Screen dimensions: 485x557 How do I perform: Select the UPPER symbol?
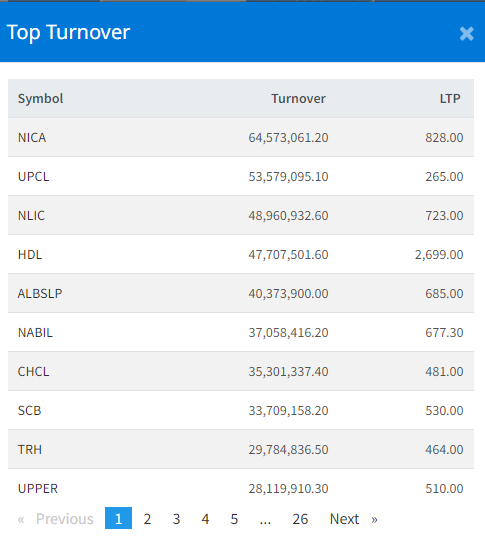click(38, 489)
